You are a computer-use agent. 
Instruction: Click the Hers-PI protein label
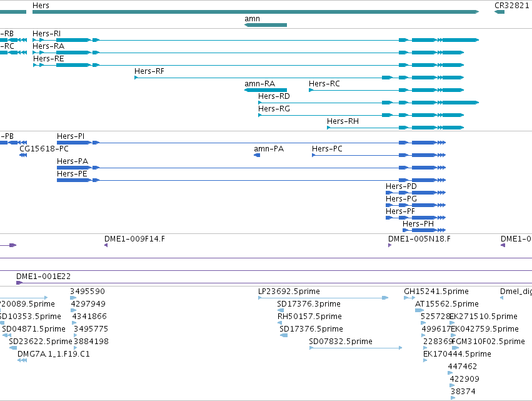pos(71,136)
